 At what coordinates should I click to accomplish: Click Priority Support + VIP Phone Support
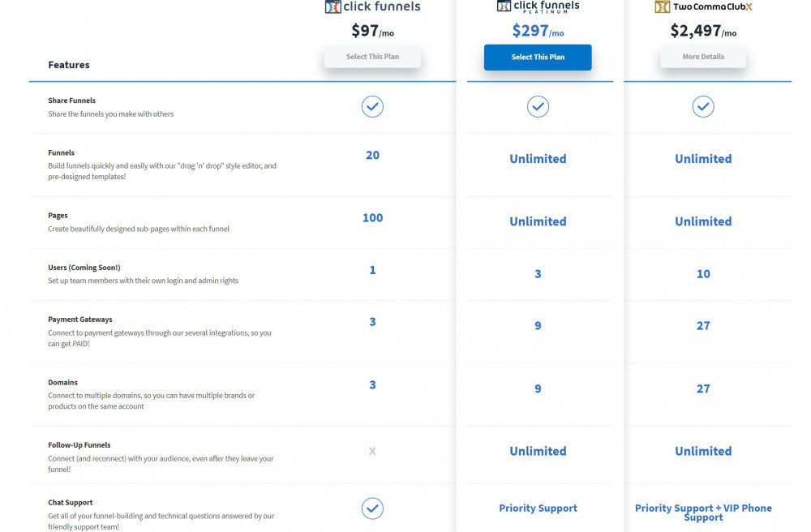pyautogui.click(x=703, y=513)
